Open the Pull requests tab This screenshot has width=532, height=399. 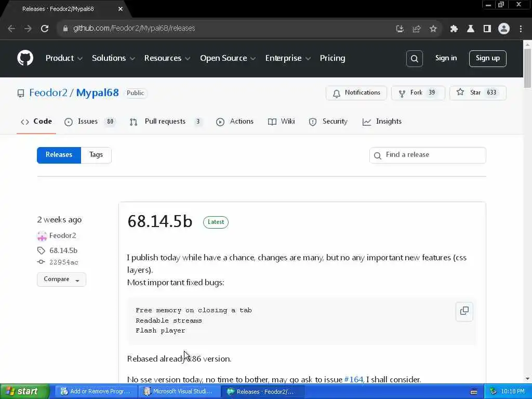click(166, 122)
